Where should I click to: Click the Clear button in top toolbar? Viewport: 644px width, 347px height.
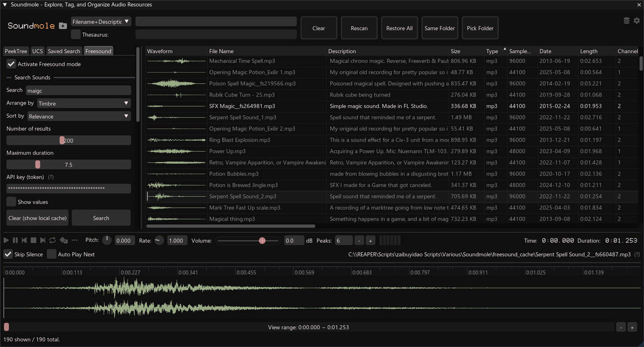318,28
